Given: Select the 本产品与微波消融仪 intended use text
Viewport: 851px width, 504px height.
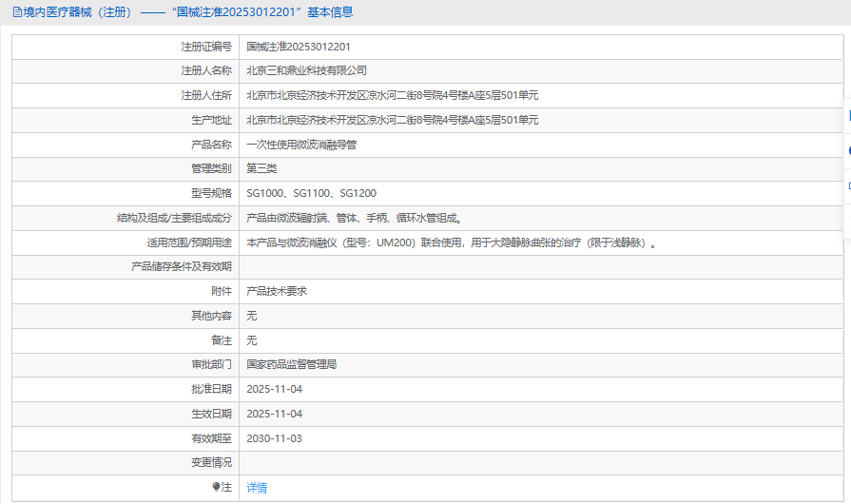Looking at the screenshot, I should click(452, 242).
